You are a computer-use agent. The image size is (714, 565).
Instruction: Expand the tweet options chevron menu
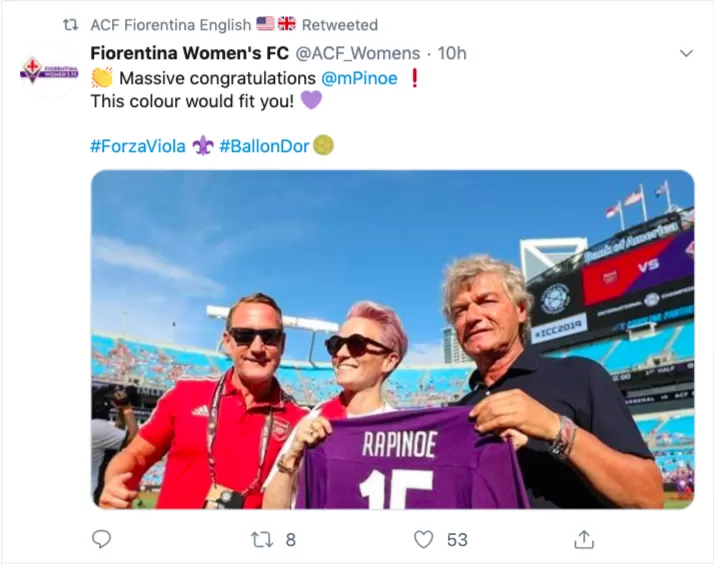click(x=686, y=54)
